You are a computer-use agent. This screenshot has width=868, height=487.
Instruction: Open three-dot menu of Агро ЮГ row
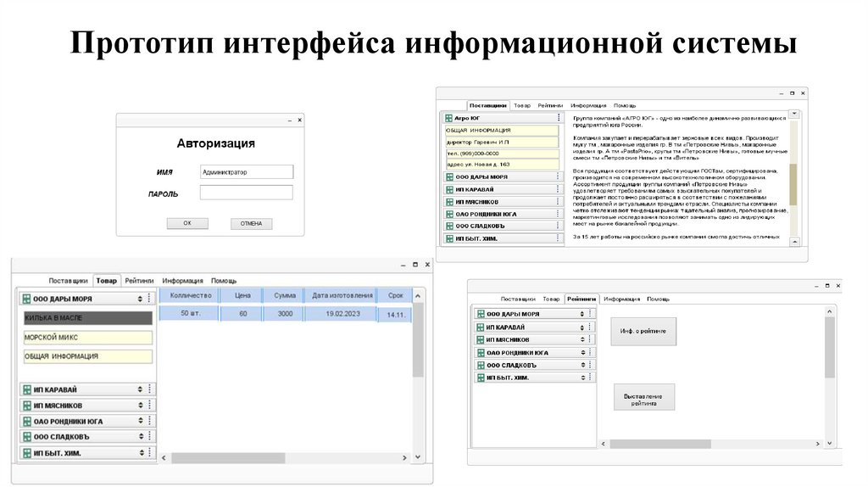(x=559, y=117)
